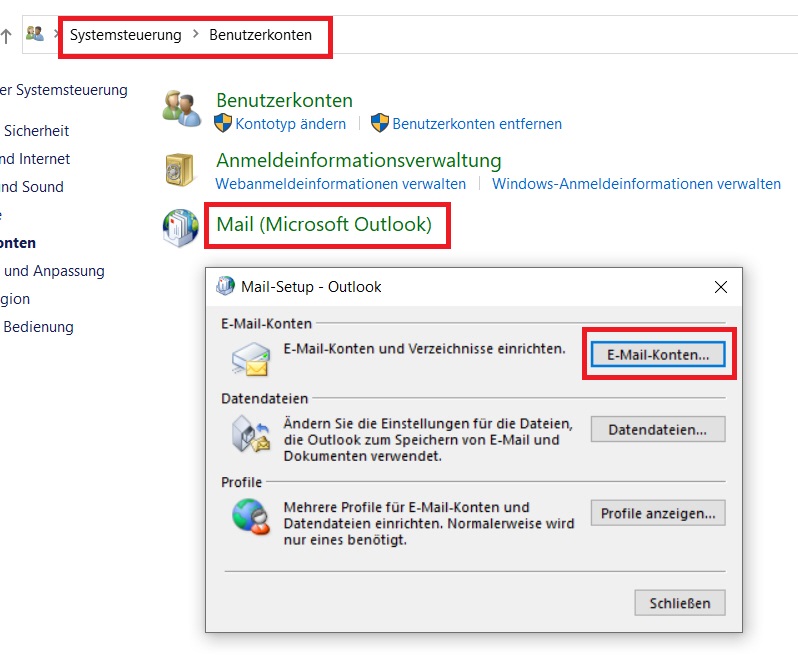
Task: Open the Sound category in sidebar
Action: 32,187
